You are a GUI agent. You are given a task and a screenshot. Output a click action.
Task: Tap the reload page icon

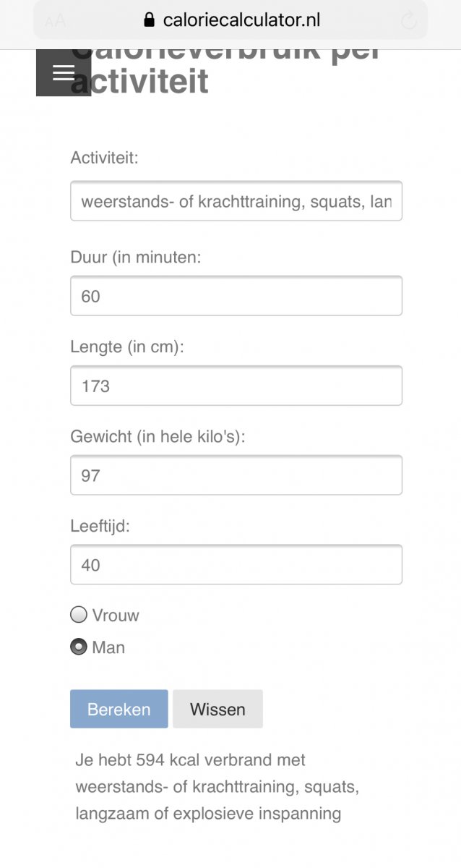pyautogui.click(x=409, y=20)
